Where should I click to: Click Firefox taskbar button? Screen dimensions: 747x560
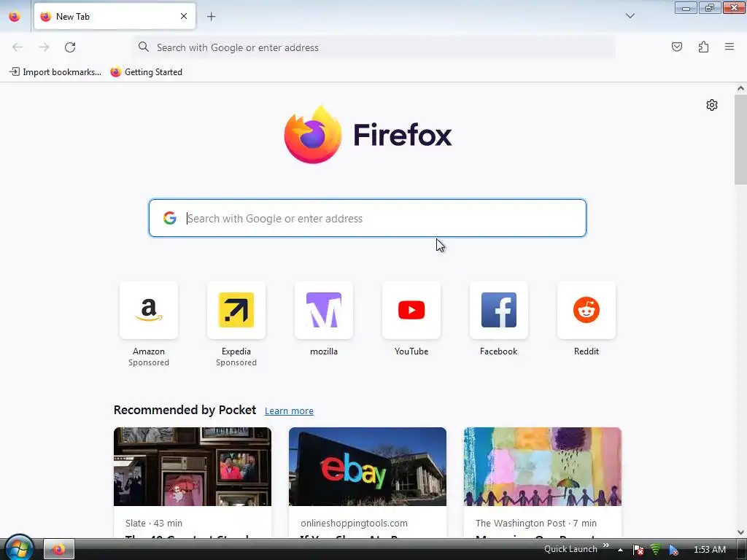pyautogui.click(x=59, y=550)
